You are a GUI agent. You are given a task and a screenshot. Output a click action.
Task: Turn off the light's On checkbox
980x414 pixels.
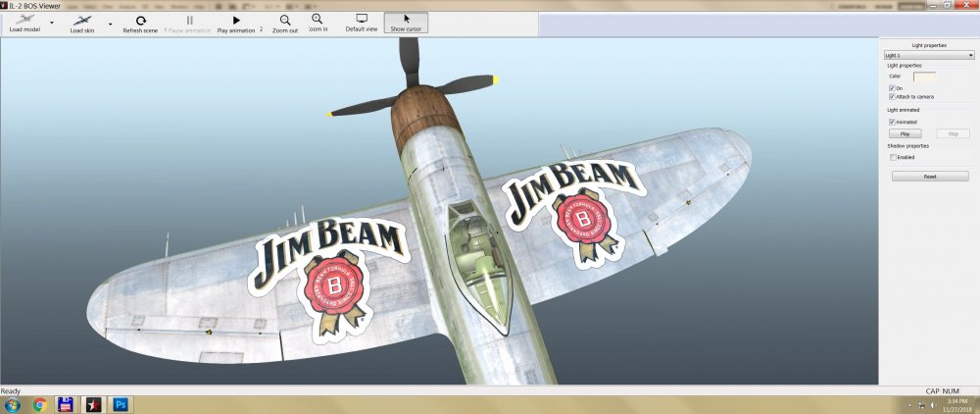892,88
